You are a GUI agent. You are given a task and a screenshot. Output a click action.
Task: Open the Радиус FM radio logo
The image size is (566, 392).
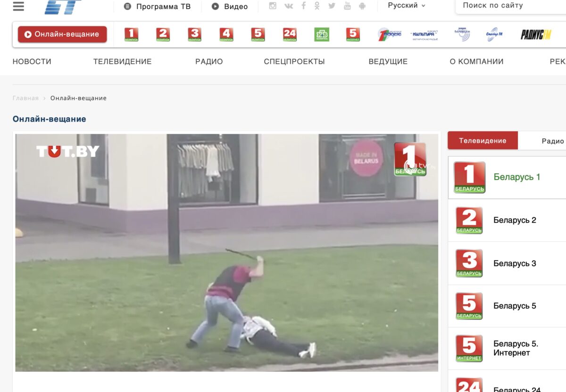pyautogui.click(x=536, y=34)
